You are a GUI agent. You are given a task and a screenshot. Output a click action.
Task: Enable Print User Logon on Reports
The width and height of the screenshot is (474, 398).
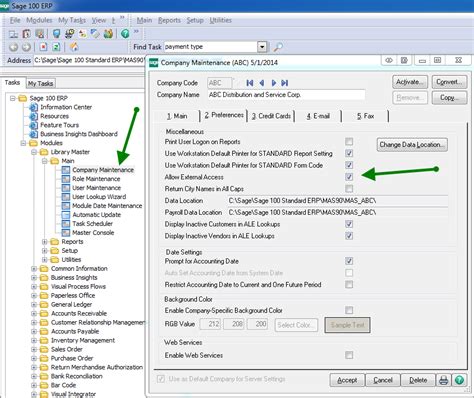click(349, 142)
